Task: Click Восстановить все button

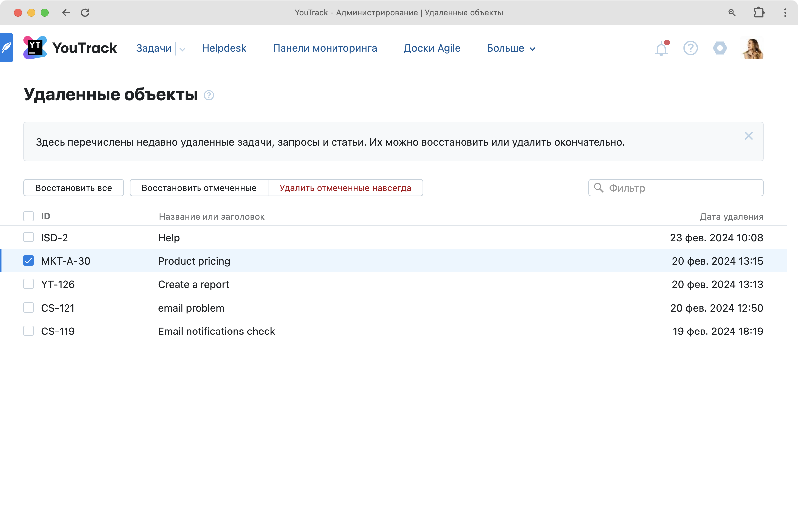Action: click(x=73, y=188)
